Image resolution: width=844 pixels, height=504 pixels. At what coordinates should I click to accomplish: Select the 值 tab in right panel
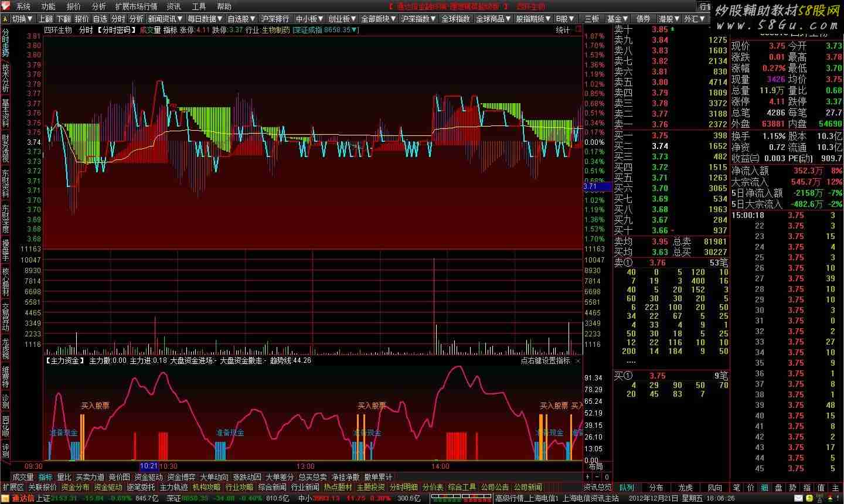pos(821,488)
